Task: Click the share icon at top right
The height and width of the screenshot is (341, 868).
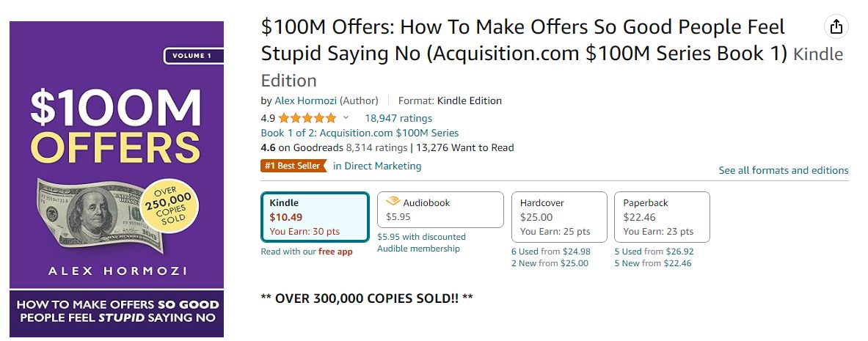Action: 836,26
